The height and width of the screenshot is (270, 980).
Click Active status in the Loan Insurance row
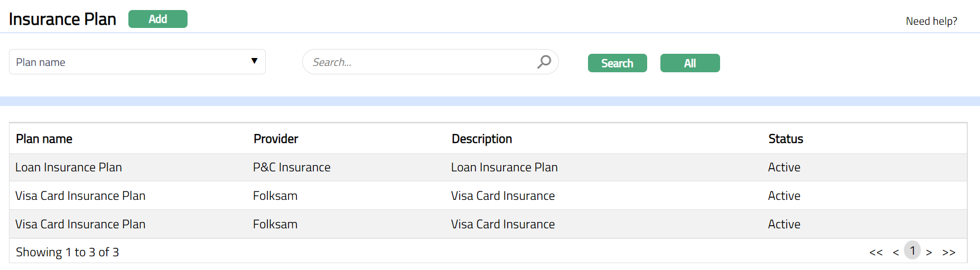click(784, 167)
